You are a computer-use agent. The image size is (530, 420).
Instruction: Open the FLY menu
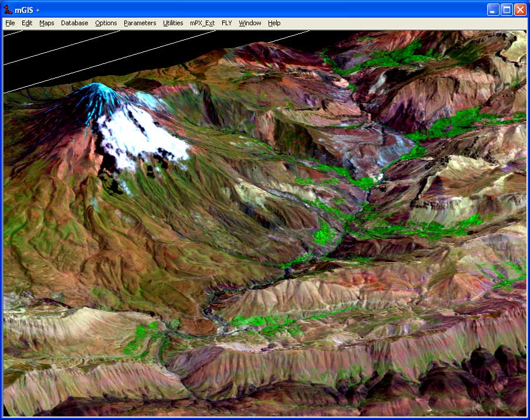[x=226, y=23]
